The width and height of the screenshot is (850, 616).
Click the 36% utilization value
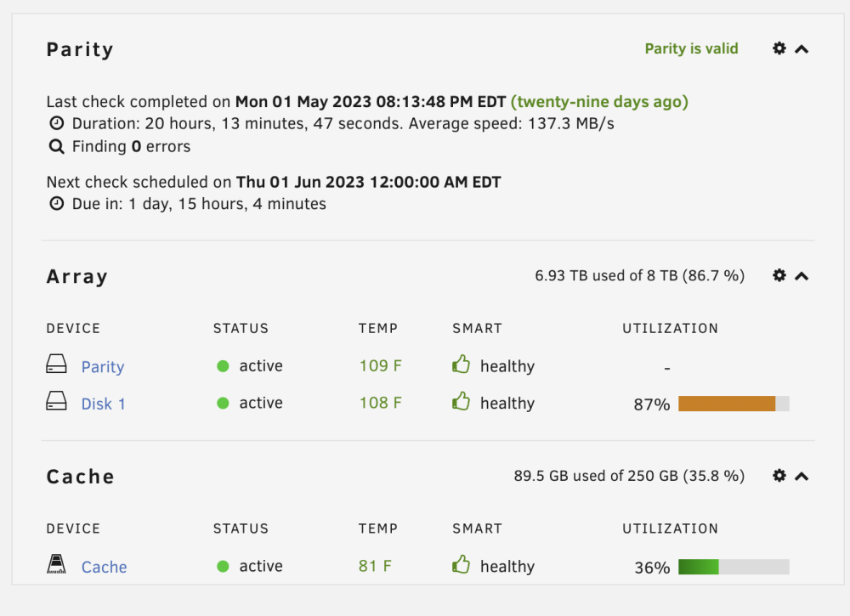[652, 568]
